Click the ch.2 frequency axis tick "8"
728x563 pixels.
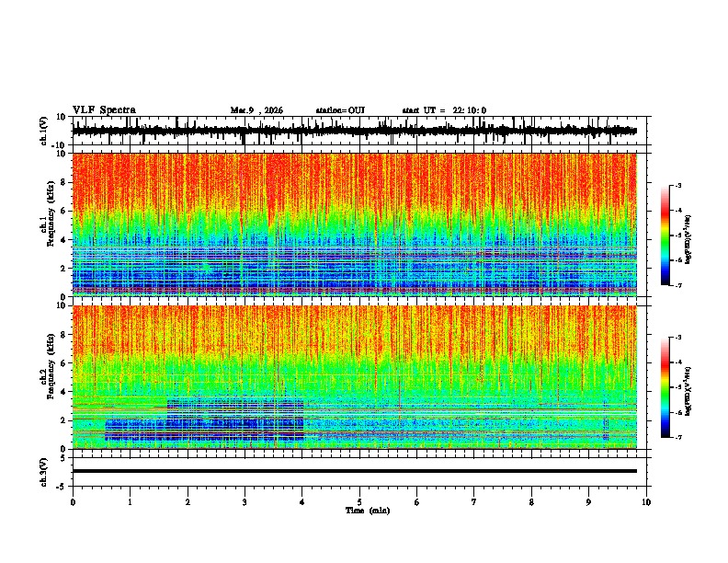pyautogui.click(x=63, y=335)
